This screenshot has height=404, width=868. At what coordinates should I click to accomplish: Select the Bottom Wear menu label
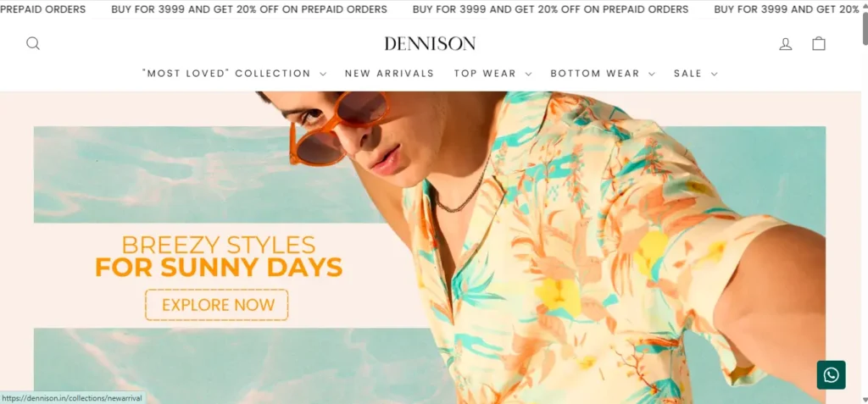(595, 74)
